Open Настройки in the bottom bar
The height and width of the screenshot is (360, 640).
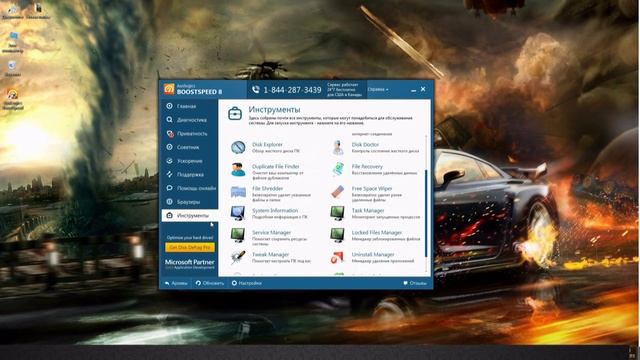247,283
